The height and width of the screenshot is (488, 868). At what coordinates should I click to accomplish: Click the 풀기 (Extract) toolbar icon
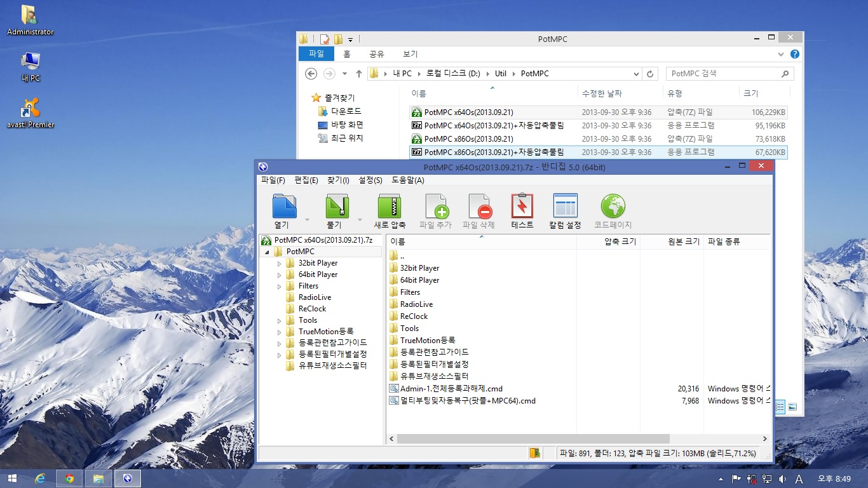tap(337, 207)
